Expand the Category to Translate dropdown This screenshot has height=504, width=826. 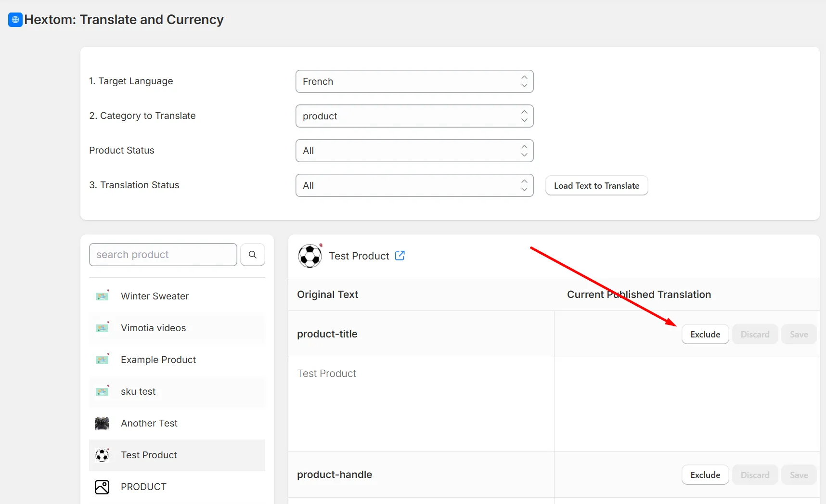pyautogui.click(x=414, y=116)
